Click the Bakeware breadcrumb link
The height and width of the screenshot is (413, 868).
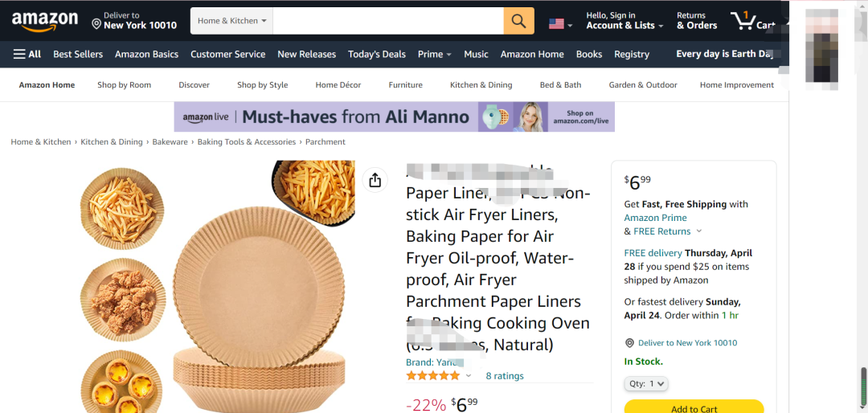pyautogui.click(x=170, y=141)
